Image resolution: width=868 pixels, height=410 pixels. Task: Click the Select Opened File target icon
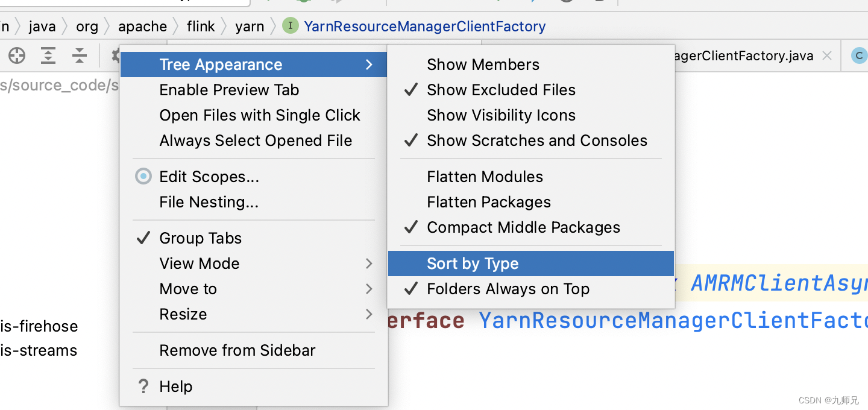coord(17,56)
